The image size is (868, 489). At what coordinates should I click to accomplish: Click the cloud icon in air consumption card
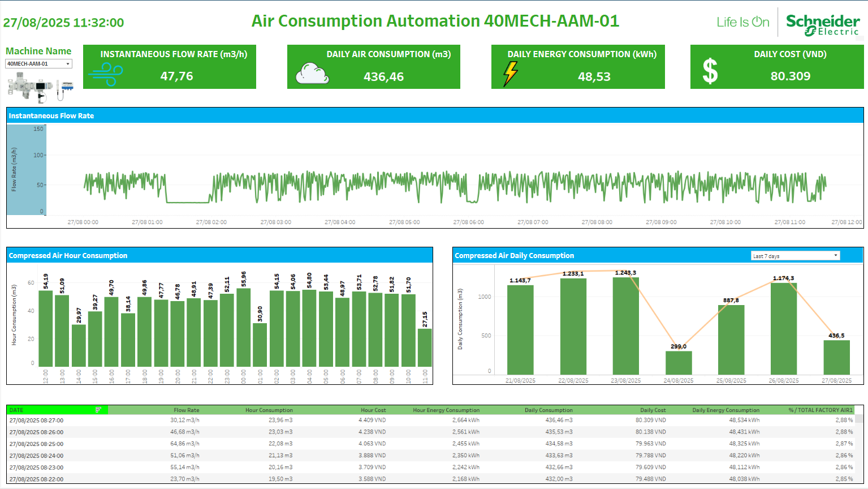(312, 74)
